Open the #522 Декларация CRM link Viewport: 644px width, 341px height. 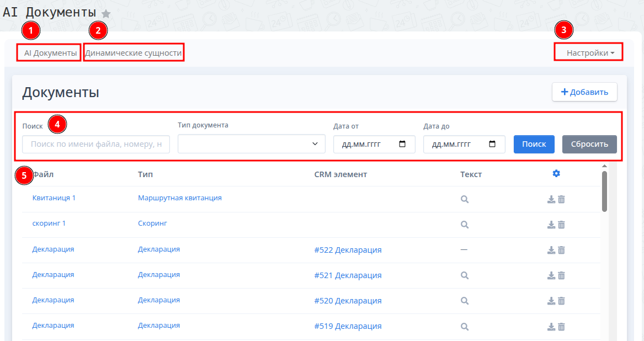coord(348,250)
